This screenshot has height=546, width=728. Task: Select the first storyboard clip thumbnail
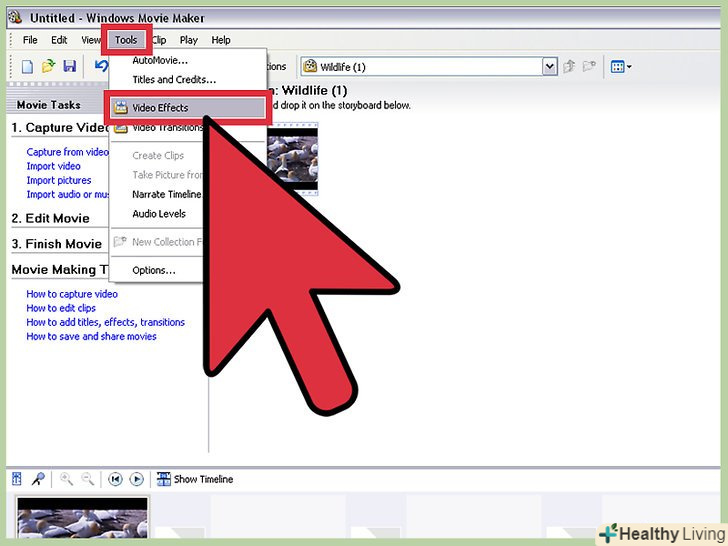pyautogui.click(x=82, y=518)
